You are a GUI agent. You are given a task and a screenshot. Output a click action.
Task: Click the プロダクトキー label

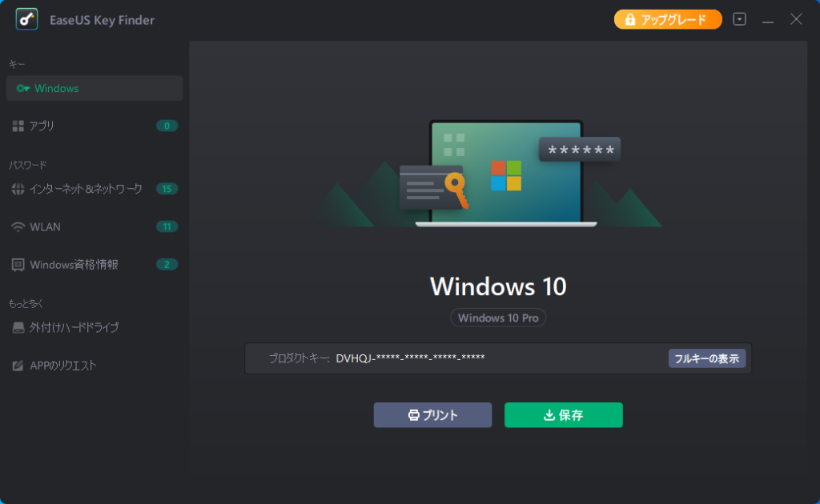pos(299,358)
